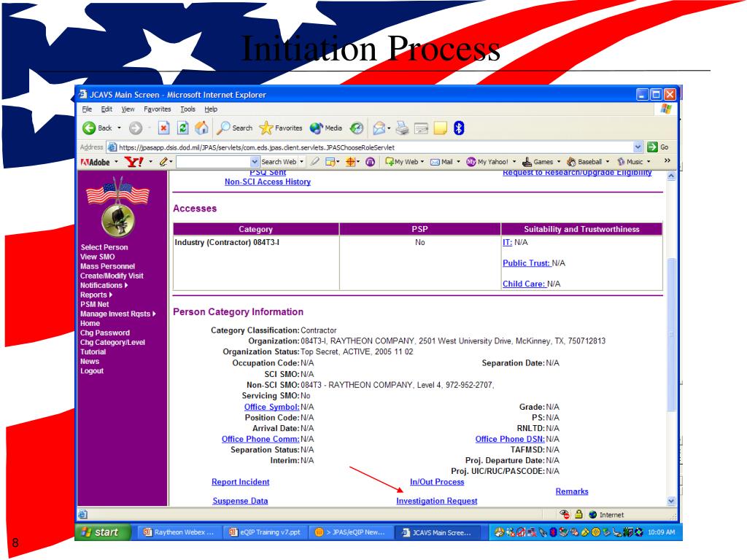Click the Suspense Data link
Image resolution: width=747 pixels, height=560 pixels.
click(x=240, y=501)
